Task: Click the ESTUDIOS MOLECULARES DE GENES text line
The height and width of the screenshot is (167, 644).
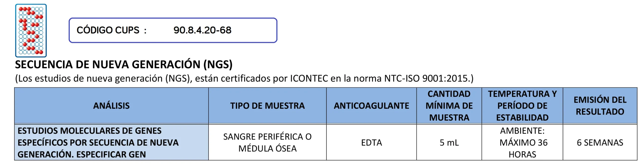Action: pyautogui.click(x=90, y=131)
